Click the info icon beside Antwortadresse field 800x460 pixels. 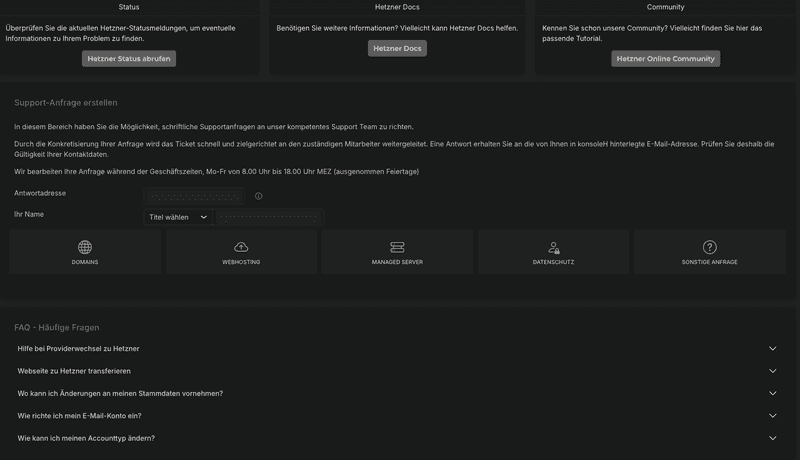pos(258,196)
